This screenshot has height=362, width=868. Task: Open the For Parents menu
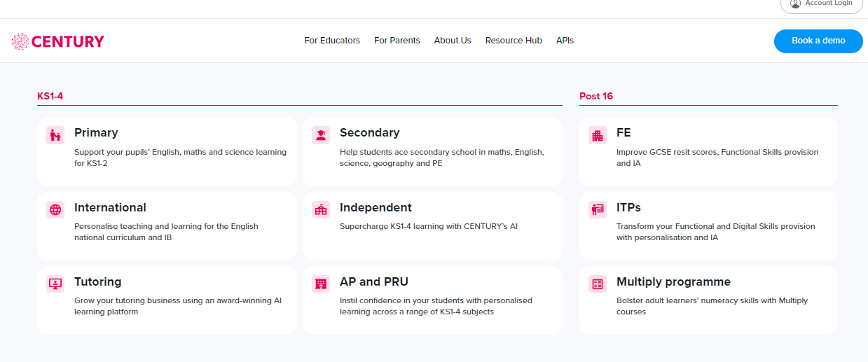(x=397, y=41)
